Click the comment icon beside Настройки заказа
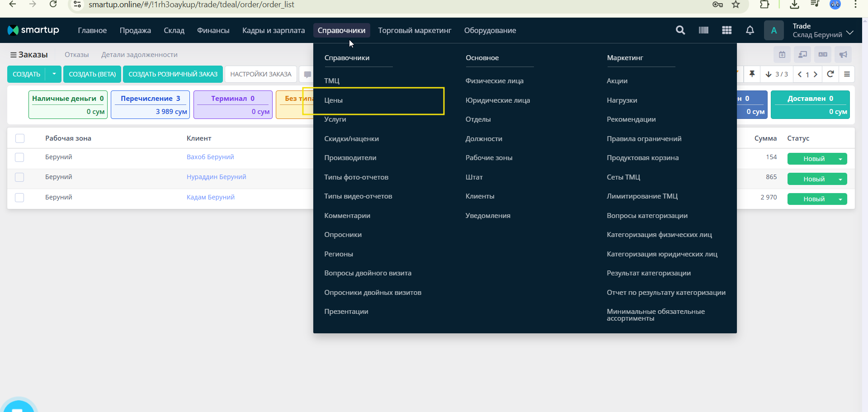The height and width of the screenshot is (412, 868). tap(307, 74)
